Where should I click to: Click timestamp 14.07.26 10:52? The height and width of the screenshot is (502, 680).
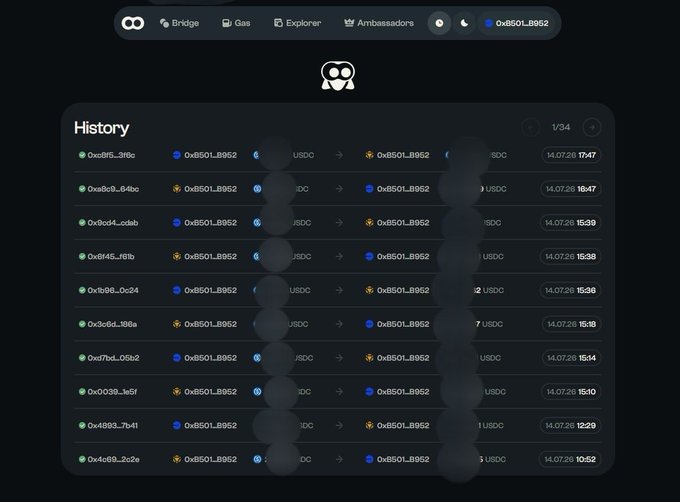pos(570,460)
